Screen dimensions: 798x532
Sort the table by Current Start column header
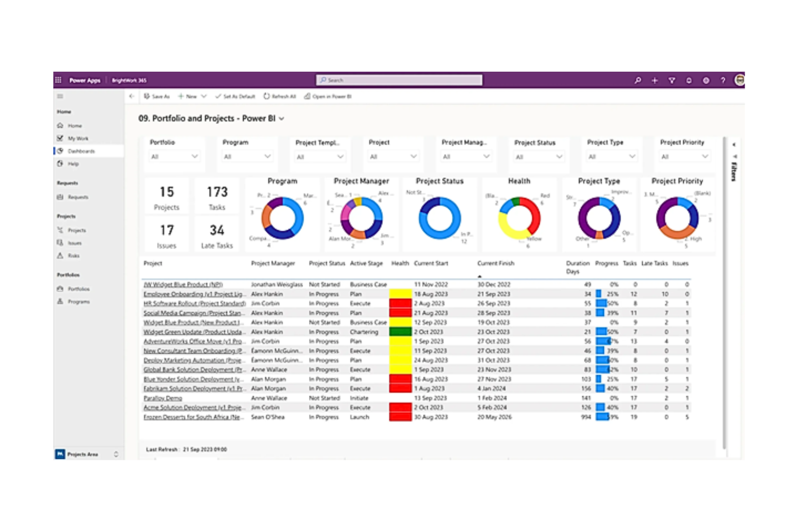point(431,264)
